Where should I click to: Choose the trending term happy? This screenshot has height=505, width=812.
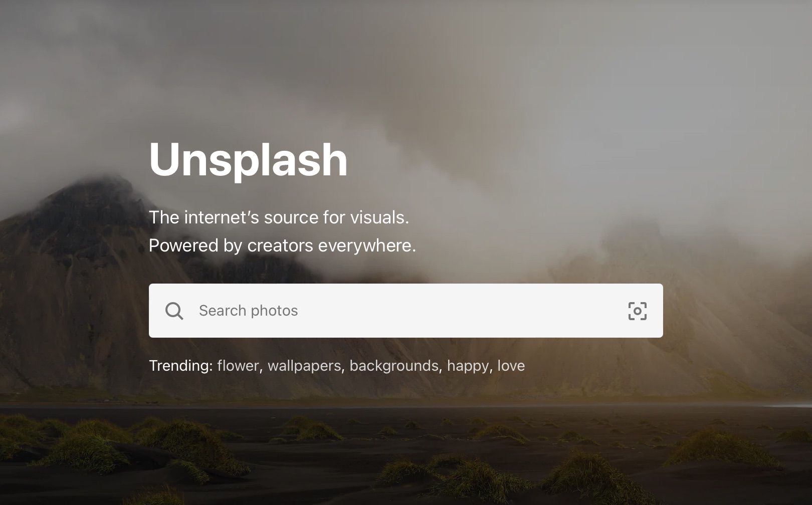[468, 366]
